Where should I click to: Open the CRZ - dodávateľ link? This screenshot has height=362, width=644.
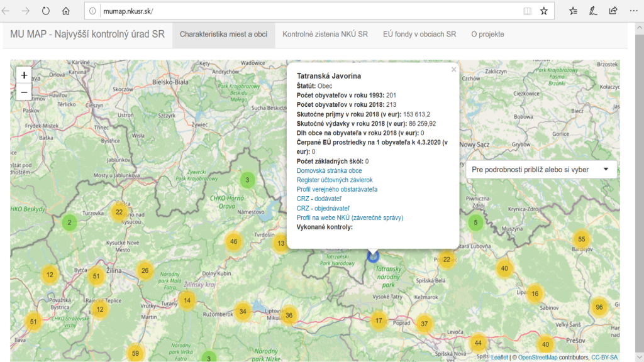click(x=319, y=199)
